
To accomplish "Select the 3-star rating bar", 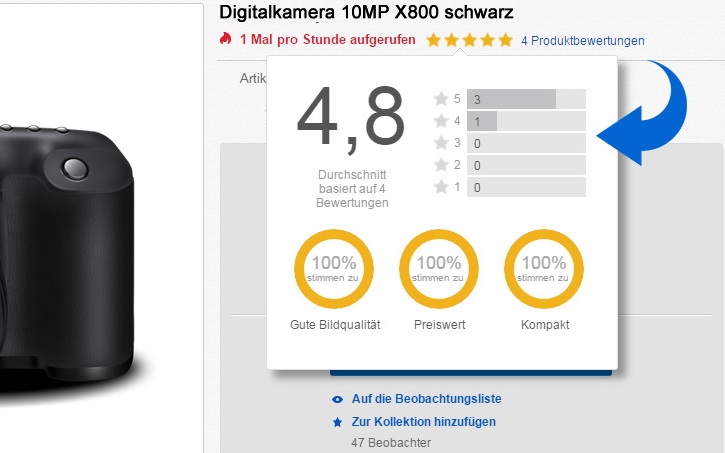I will click(526, 143).
